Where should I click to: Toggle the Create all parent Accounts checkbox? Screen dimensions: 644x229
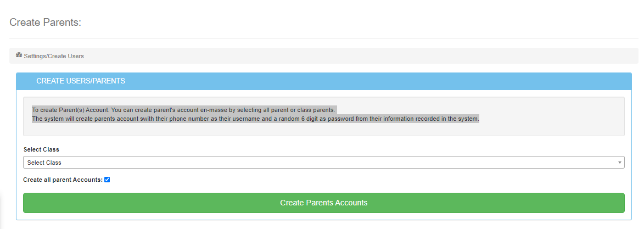107,180
